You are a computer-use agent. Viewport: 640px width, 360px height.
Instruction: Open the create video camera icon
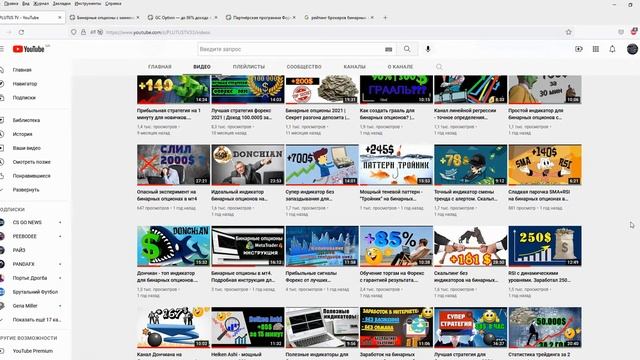pos(579,49)
